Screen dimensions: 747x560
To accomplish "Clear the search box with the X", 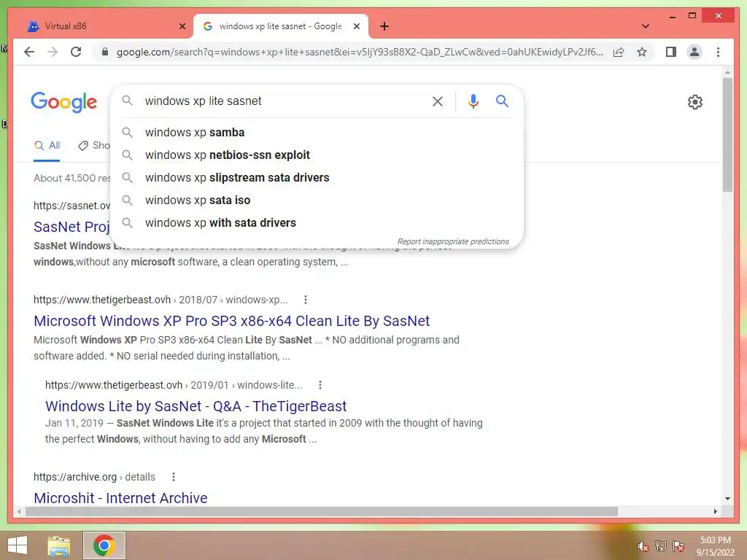I will [x=438, y=101].
